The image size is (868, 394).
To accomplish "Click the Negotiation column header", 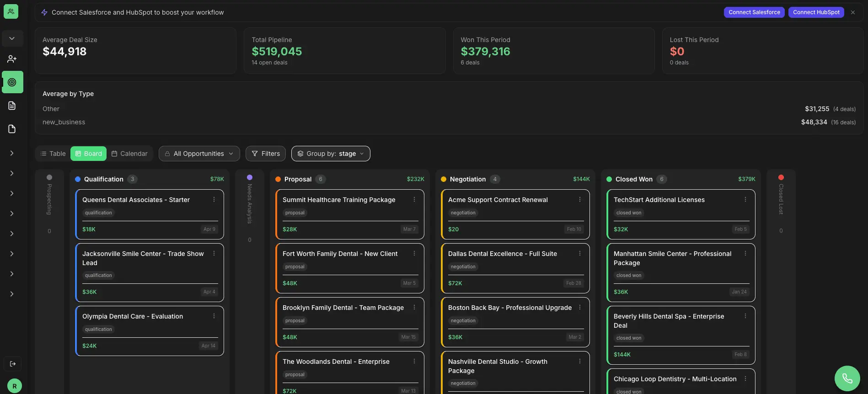I will click(515, 179).
